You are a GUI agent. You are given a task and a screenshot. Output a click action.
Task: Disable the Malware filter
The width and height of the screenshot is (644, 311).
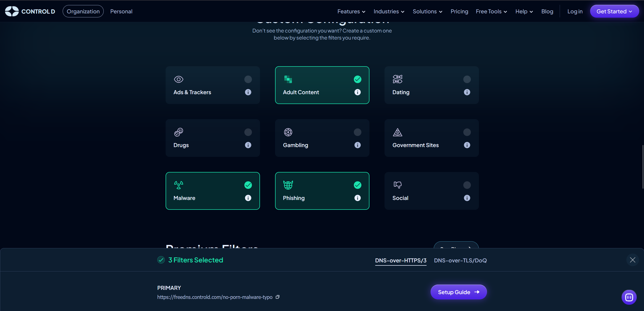[x=248, y=185]
